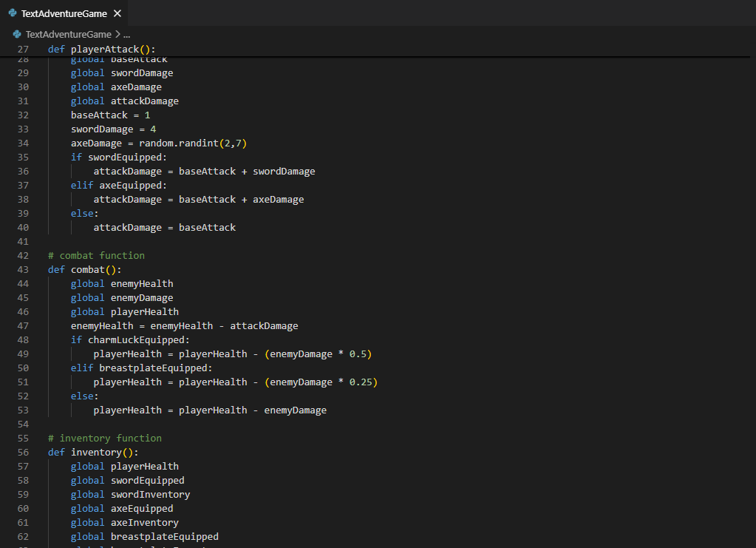This screenshot has width=756, height=548.
Task: Click 'baseAttack + axeDamage' on line 38
Action: [241, 199]
